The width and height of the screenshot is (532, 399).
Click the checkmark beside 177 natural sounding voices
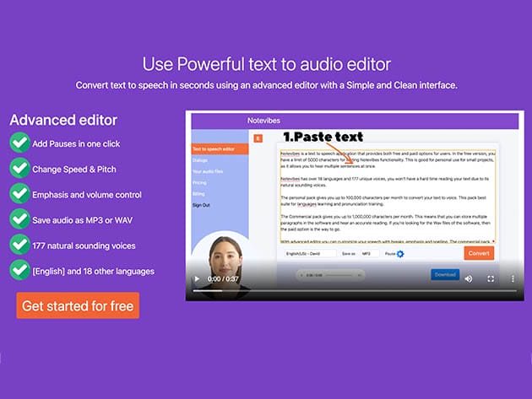[19, 245]
